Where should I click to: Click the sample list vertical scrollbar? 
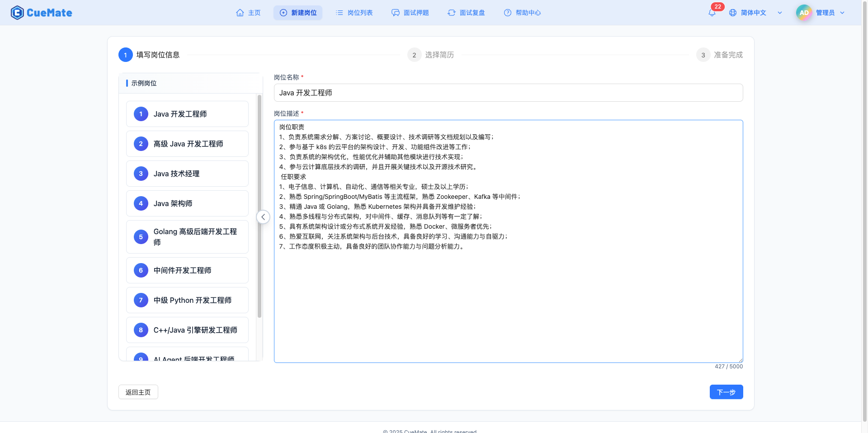click(259, 206)
